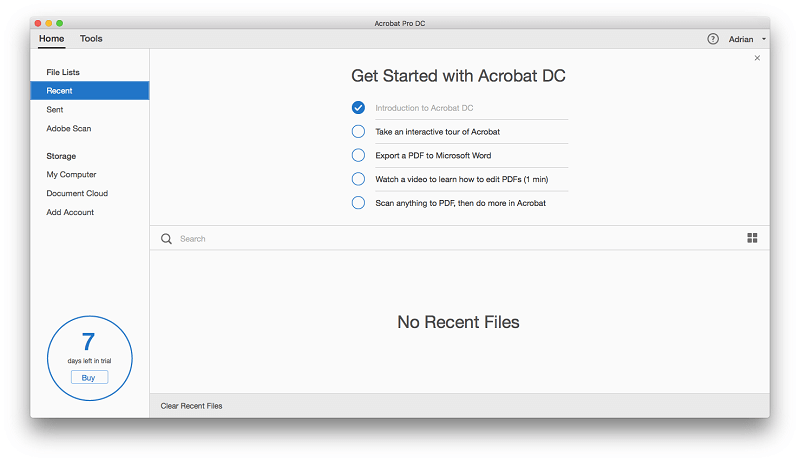Image resolution: width=800 pixels, height=461 pixels.
Task: Check the Scan anything to PDF circle
Action: pyautogui.click(x=358, y=203)
